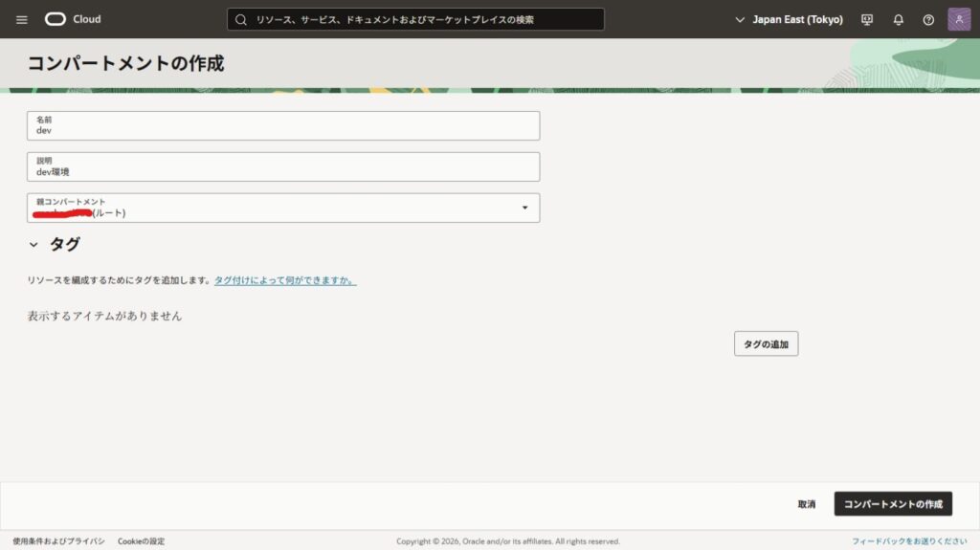
Task: Open the help question mark icon
Action: [x=927, y=19]
